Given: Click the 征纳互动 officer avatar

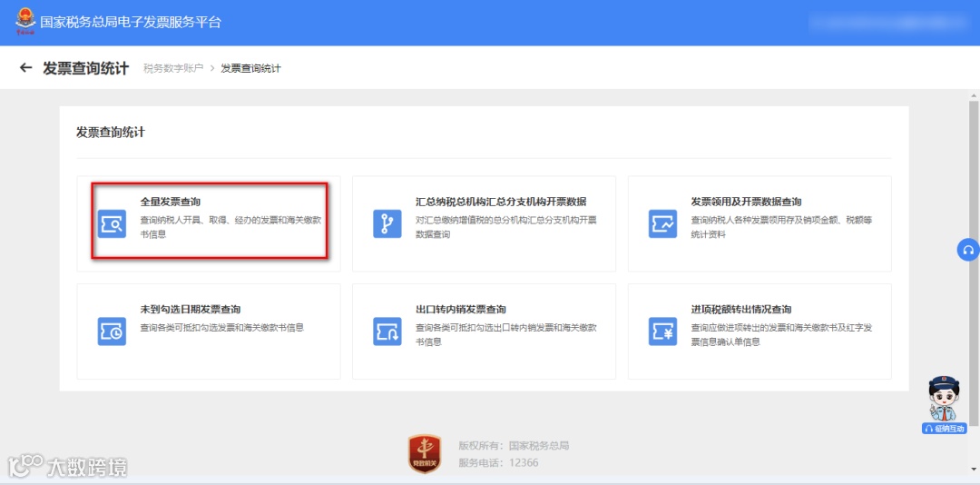Looking at the screenshot, I should click(944, 399).
